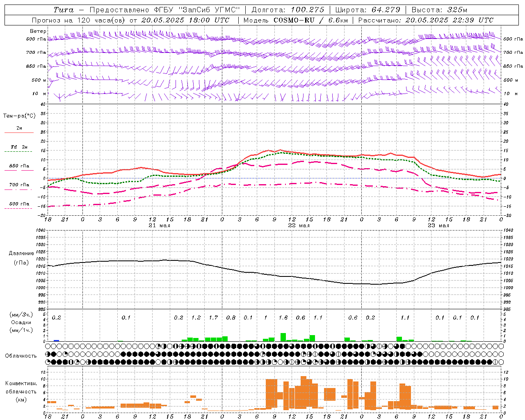The width and height of the screenshot is (525, 420).
Task: Click the computed time "20.05.2025 22:39 UTC"
Action: pyautogui.click(x=450, y=20)
